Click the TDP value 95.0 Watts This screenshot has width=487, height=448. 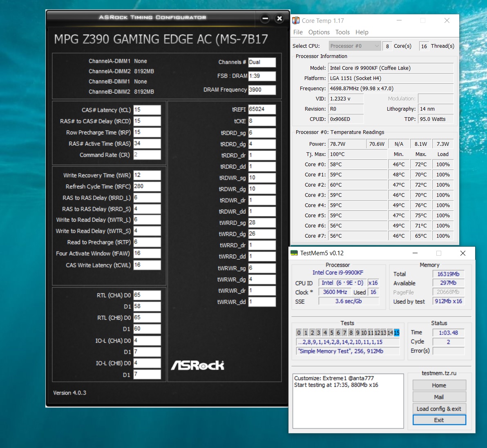point(436,119)
